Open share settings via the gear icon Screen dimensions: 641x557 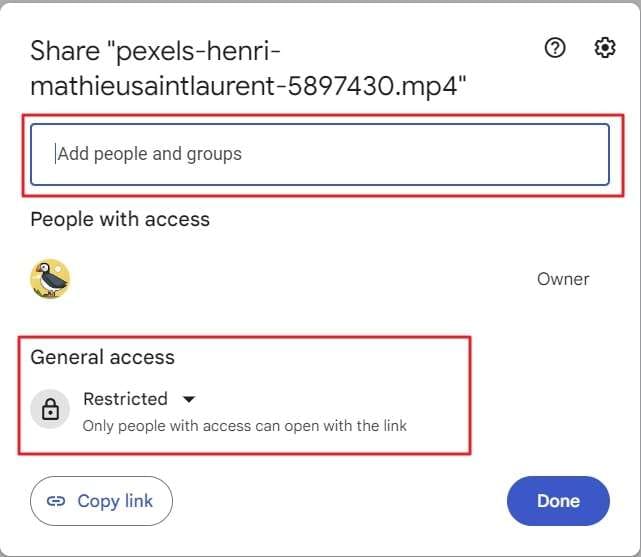(605, 48)
